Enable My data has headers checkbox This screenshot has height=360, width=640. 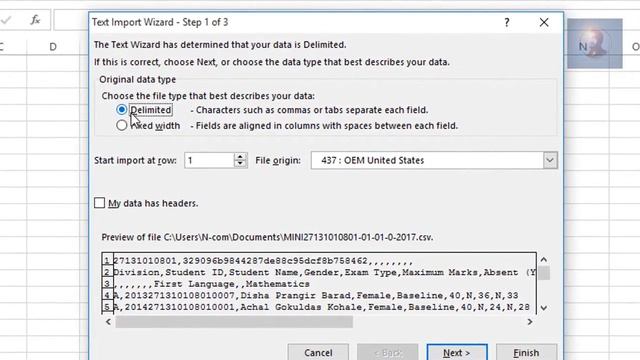pos(99,203)
